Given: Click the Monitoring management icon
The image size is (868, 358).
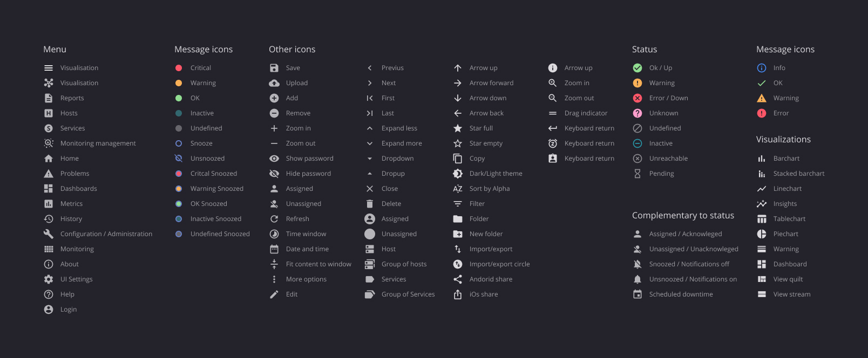Looking at the screenshot, I should pos(49,143).
